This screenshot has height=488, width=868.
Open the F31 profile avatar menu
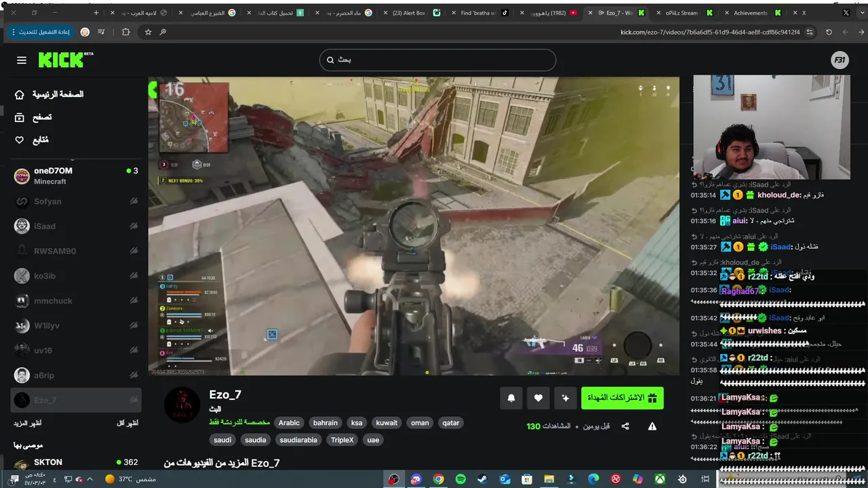pyautogui.click(x=840, y=60)
